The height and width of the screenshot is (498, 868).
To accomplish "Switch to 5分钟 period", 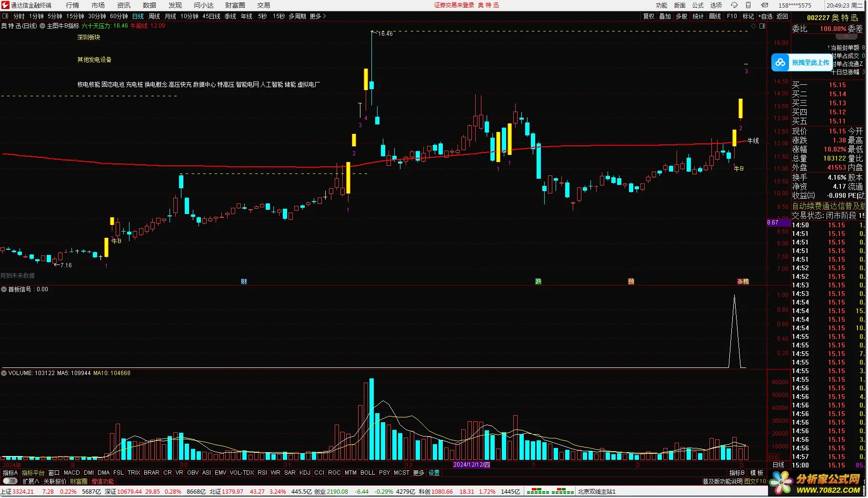I will [x=55, y=16].
